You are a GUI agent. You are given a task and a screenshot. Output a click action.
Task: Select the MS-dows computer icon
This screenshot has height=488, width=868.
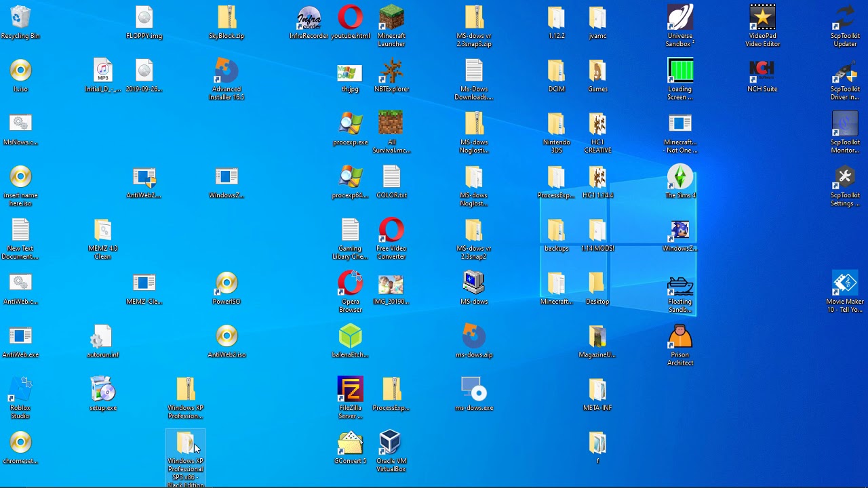(x=474, y=283)
